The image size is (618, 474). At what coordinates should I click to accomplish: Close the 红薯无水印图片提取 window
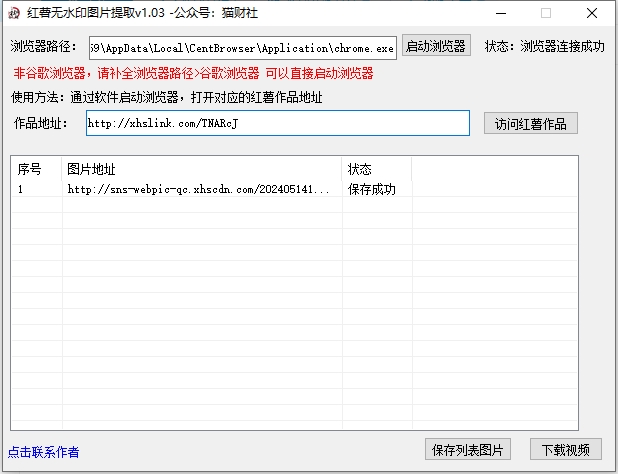point(592,13)
